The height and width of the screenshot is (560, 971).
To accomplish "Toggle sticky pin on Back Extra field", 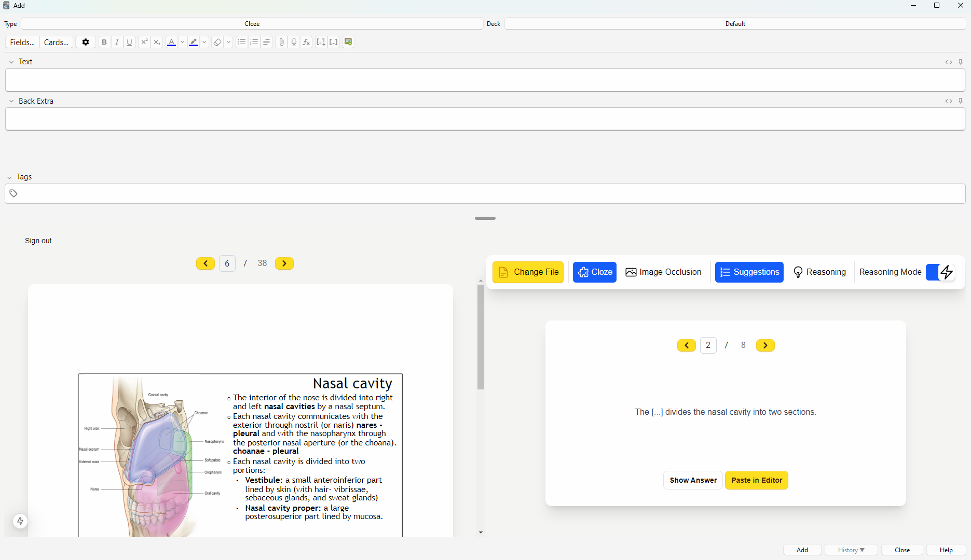I will click(x=961, y=101).
